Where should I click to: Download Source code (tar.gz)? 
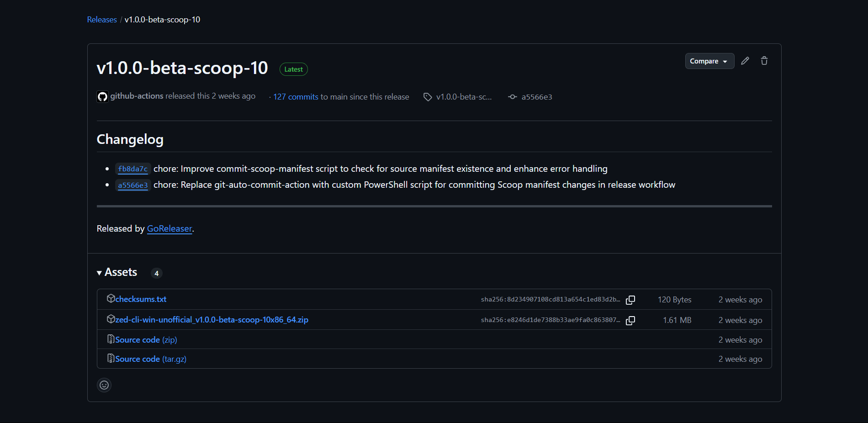tap(151, 359)
